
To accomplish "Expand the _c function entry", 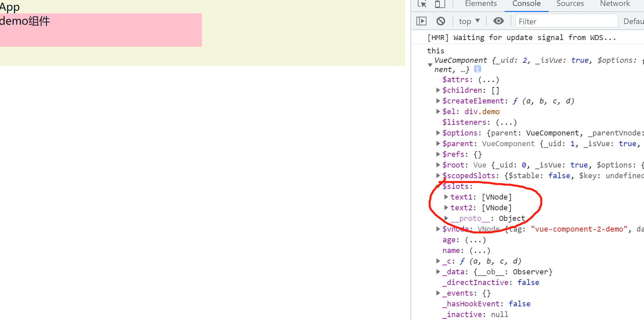I will point(438,261).
